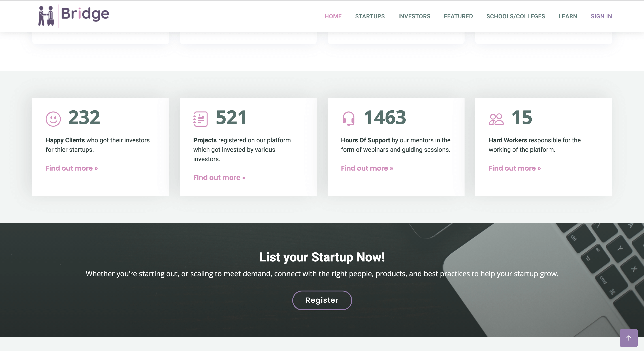Image resolution: width=644 pixels, height=351 pixels.
Task: Click the Projects notebook icon
Action: coord(200,119)
